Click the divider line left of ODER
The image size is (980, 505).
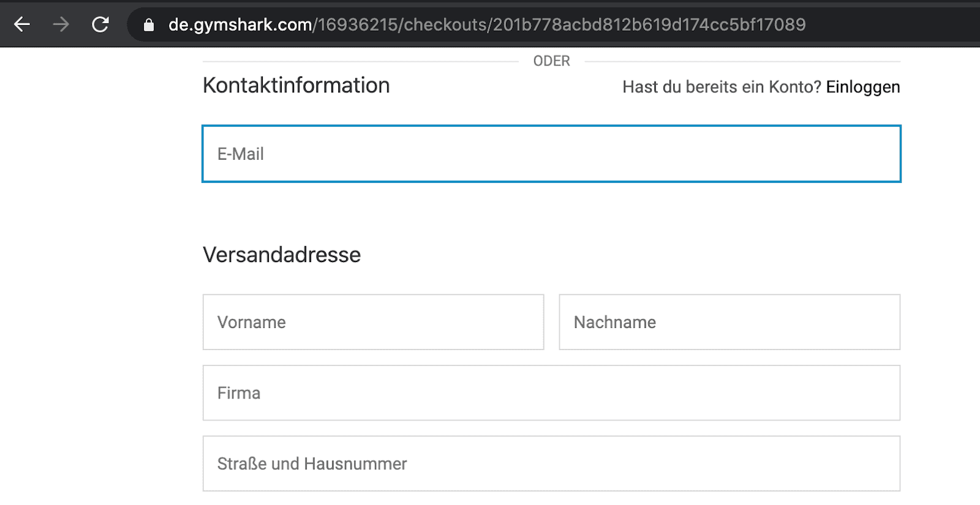(360, 61)
